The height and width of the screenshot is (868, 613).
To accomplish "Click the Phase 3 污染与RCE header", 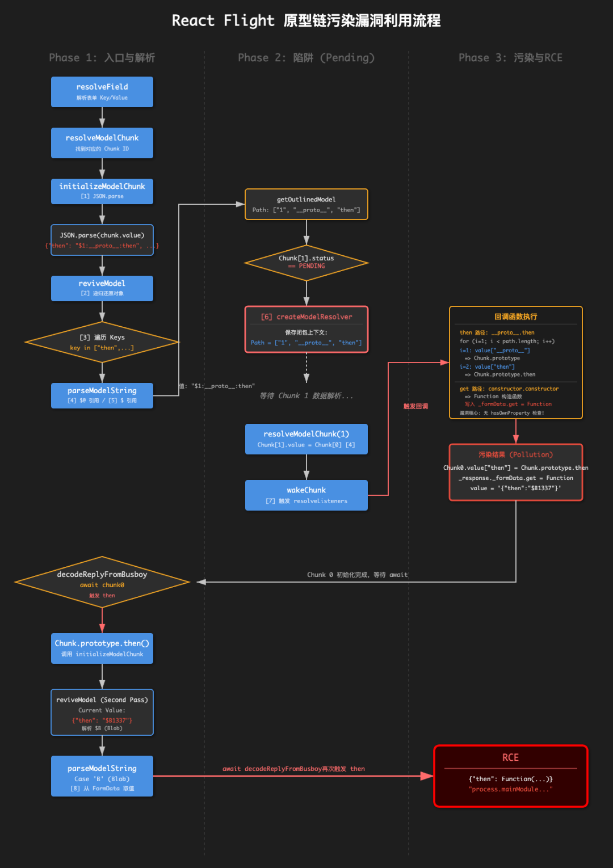I will pos(510,57).
